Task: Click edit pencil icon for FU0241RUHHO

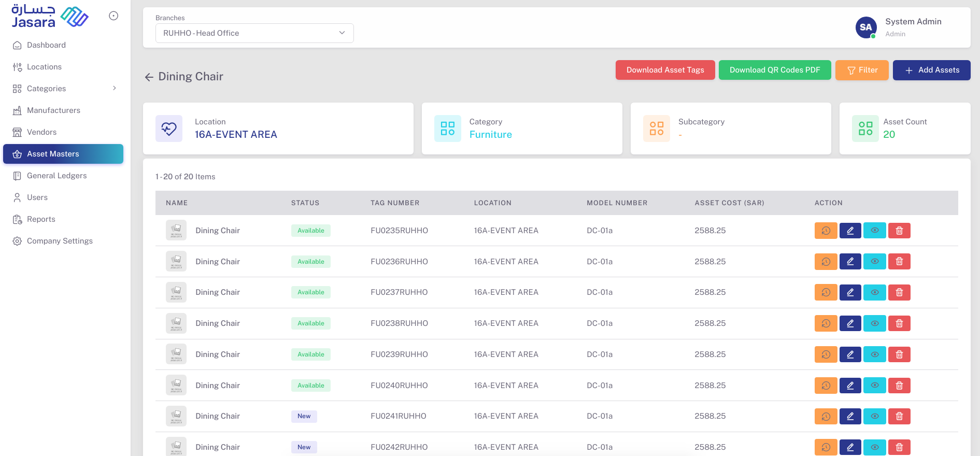Action: [x=850, y=416]
